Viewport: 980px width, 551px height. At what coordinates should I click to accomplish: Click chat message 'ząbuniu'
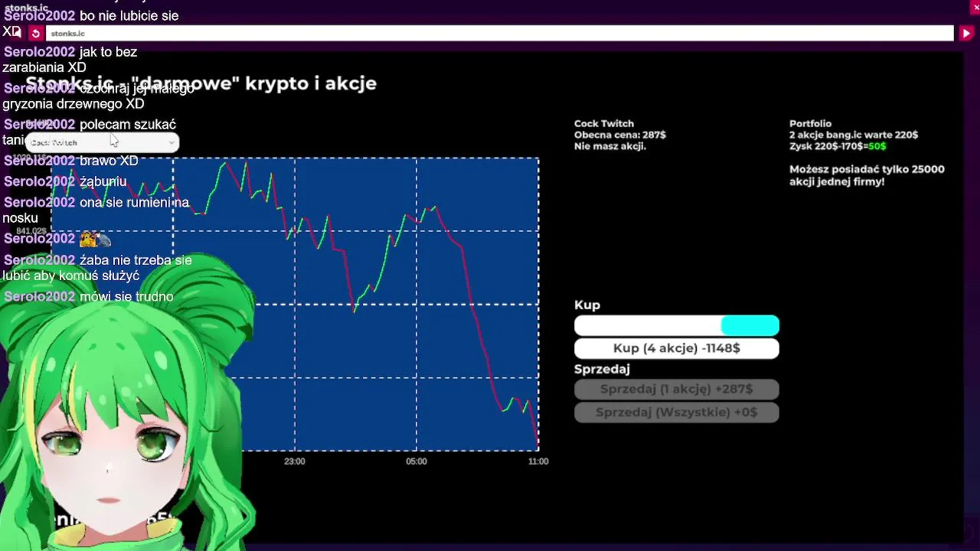coord(103,181)
